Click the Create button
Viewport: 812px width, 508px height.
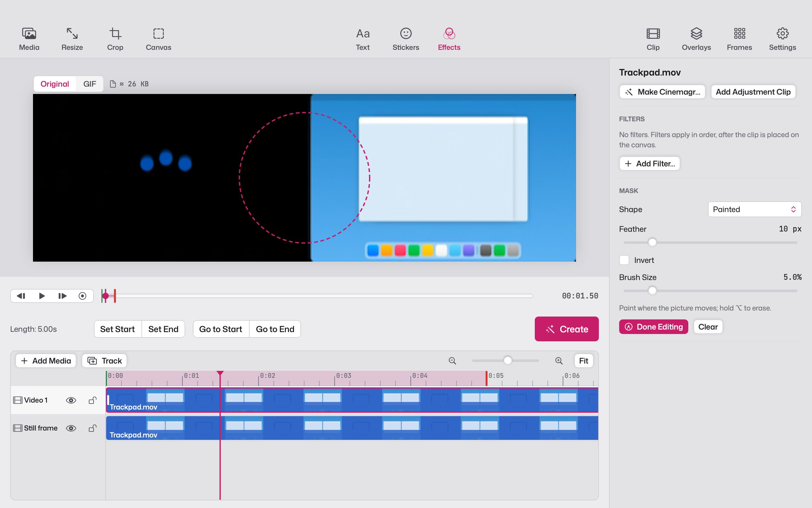tap(566, 329)
